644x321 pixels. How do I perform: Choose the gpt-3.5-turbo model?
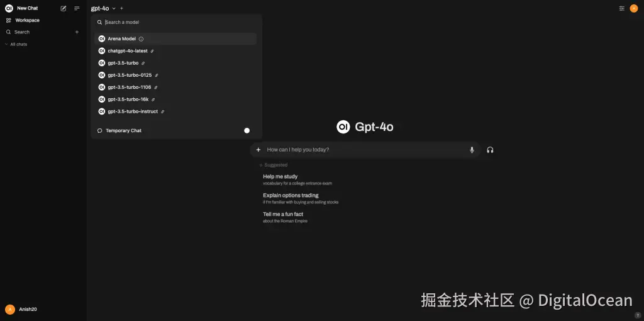pos(175,63)
